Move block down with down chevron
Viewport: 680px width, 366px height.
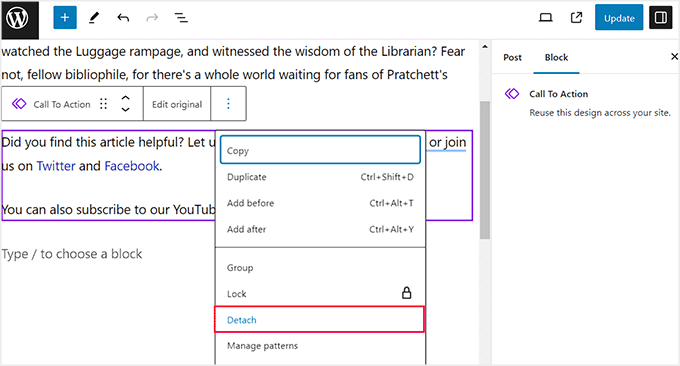(125, 110)
